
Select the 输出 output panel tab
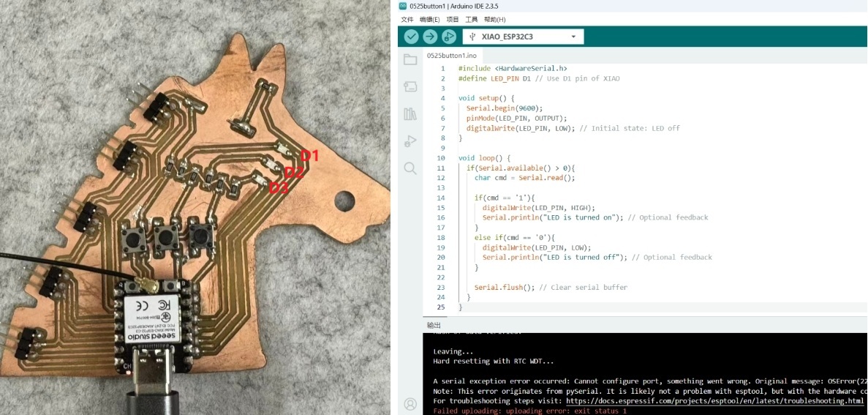(x=434, y=325)
